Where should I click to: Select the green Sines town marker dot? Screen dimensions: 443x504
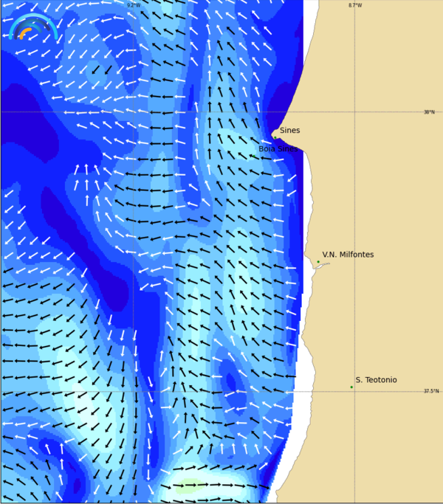(x=275, y=137)
